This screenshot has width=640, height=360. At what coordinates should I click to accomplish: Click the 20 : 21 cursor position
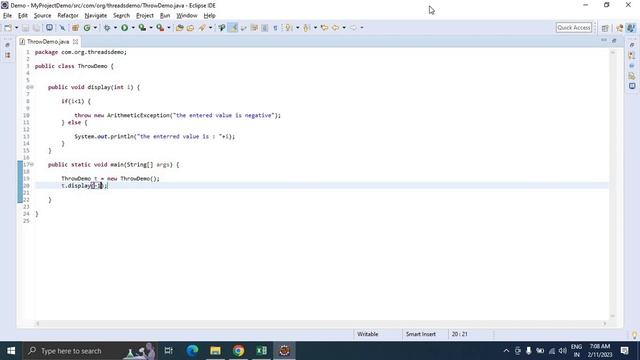tap(459, 334)
